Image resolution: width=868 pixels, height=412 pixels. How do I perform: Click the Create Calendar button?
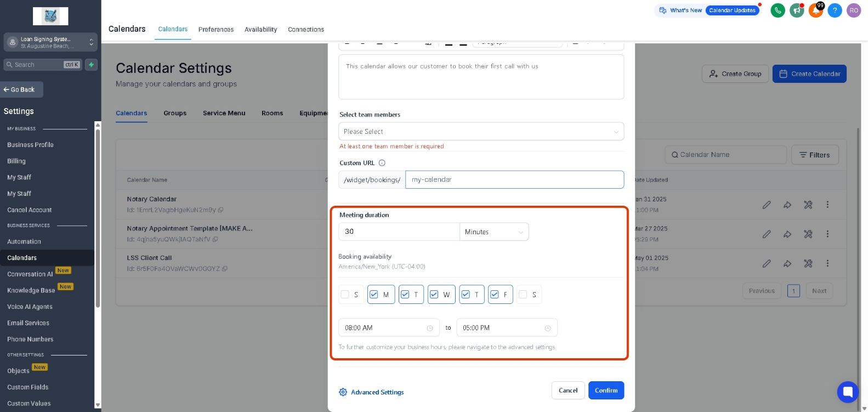click(809, 74)
